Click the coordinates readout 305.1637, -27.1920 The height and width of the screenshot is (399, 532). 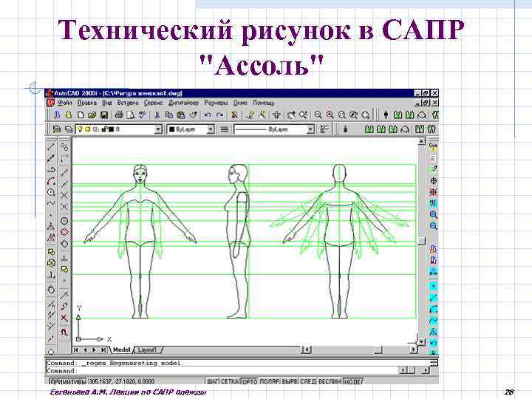[x=122, y=382]
